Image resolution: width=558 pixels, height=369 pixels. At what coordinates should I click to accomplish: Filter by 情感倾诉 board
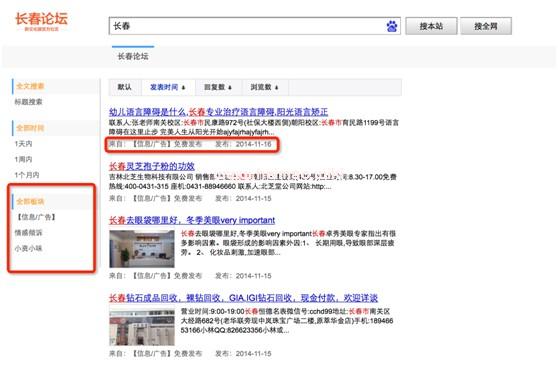(x=28, y=233)
